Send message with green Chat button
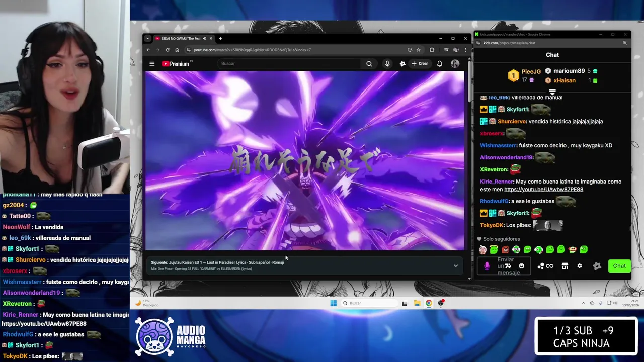Viewport: 644px width, 362px height. point(619,266)
